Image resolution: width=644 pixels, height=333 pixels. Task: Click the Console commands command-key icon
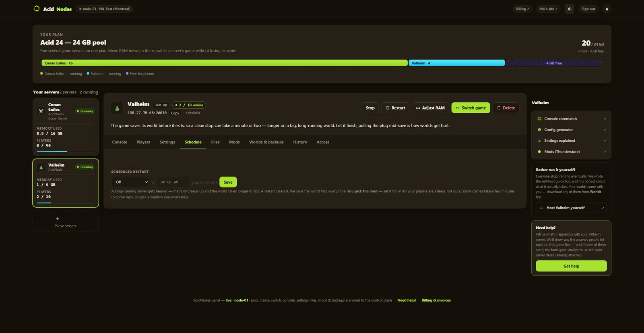[539, 119]
